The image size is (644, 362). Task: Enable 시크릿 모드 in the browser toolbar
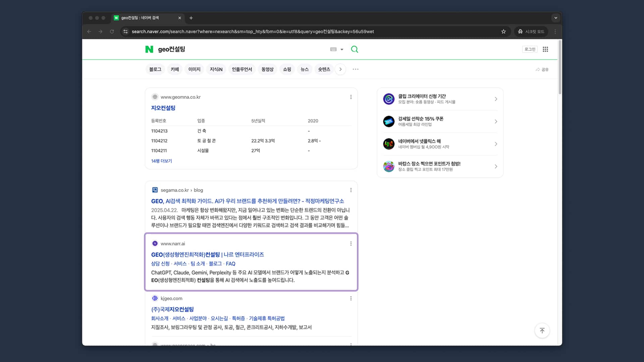pos(531,31)
